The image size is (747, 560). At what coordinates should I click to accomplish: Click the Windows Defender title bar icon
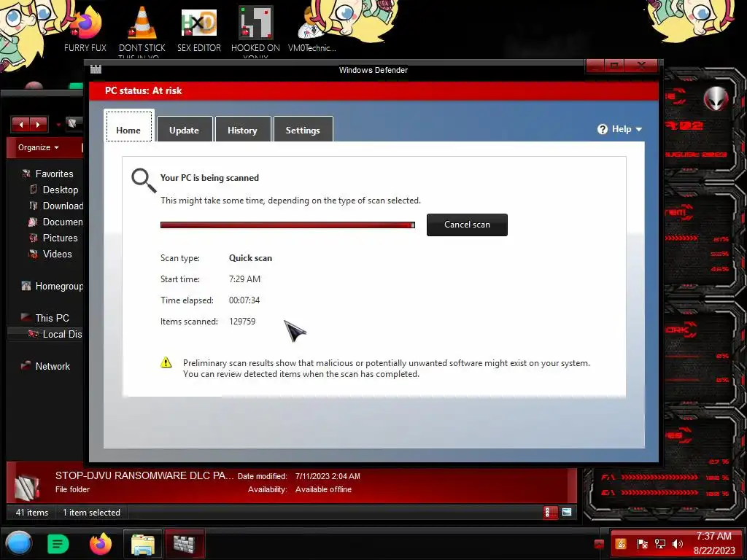click(96, 69)
